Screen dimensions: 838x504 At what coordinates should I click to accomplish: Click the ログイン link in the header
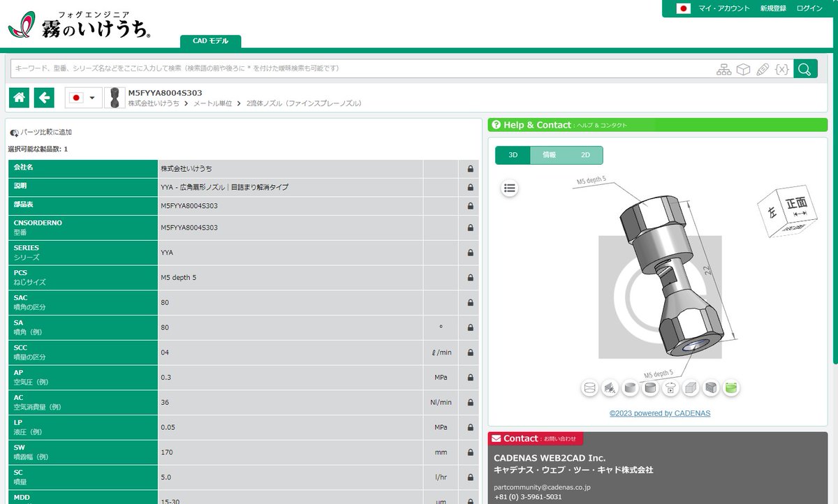(809, 8)
